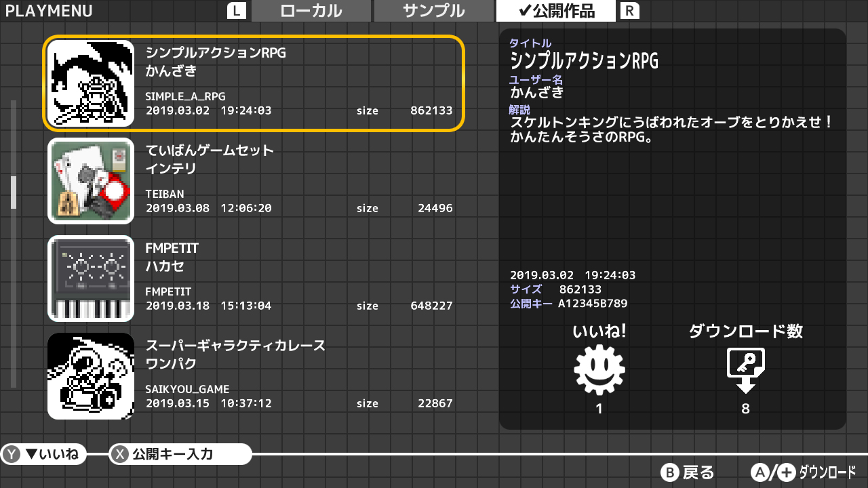Choose the FMPETIT keyboard thumbnail
The height and width of the screenshot is (488, 868).
91,278
